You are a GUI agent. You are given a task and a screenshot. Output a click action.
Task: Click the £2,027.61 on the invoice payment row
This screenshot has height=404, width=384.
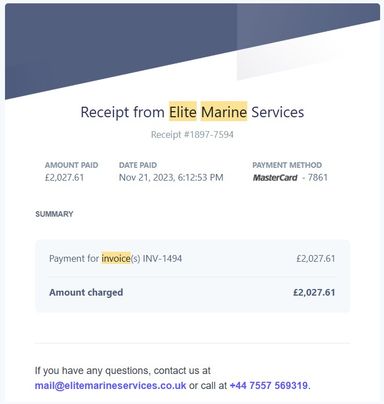(x=316, y=258)
